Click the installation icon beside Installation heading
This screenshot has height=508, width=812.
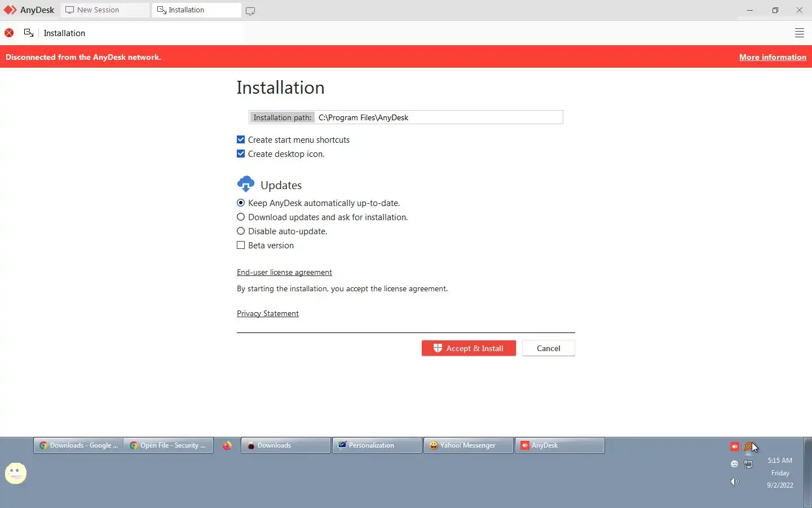pyautogui.click(x=29, y=33)
